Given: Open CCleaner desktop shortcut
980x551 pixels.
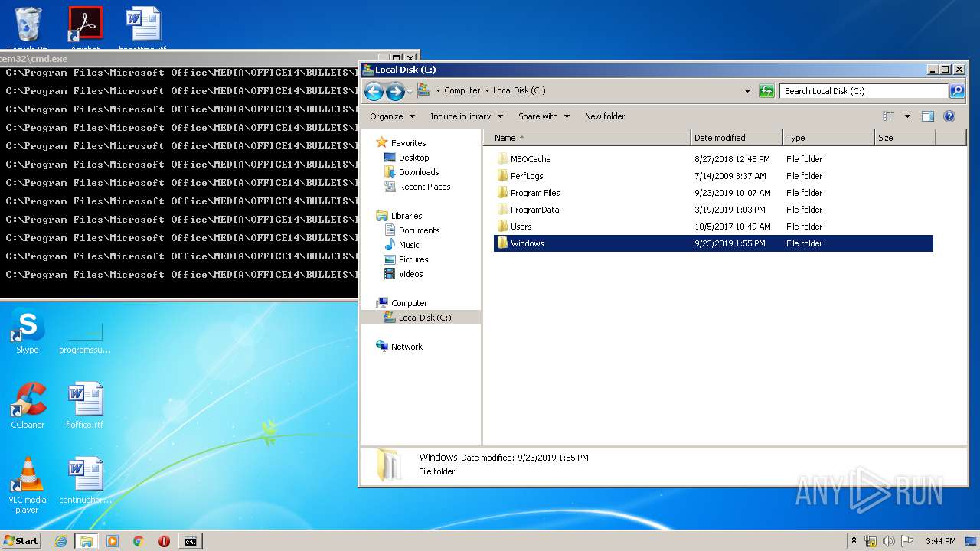Looking at the screenshot, I should pos(28,406).
